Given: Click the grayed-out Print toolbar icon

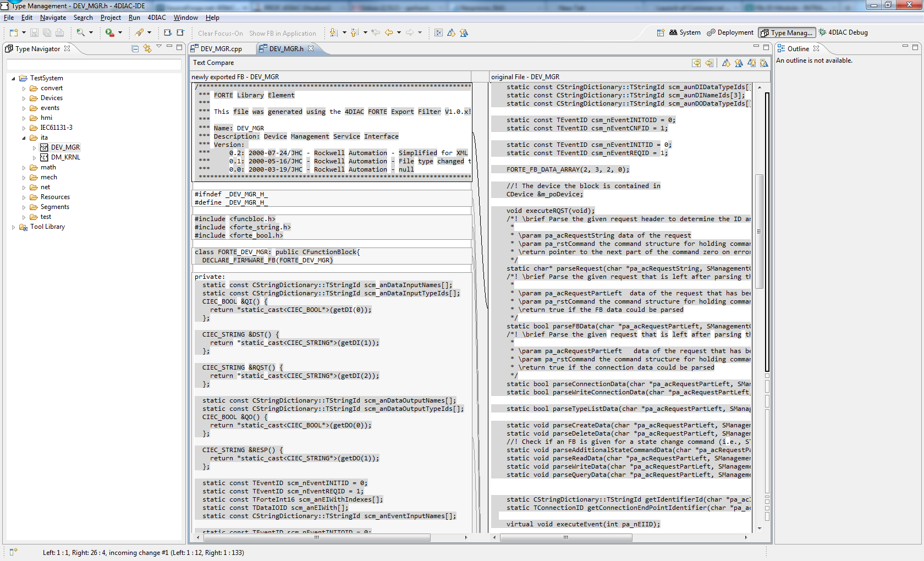Looking at the screenshot, I should [x=59, y=33].
